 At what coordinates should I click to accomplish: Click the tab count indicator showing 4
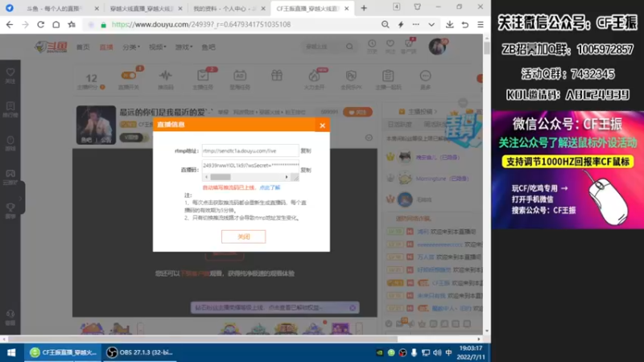click(x=396, y=7)
